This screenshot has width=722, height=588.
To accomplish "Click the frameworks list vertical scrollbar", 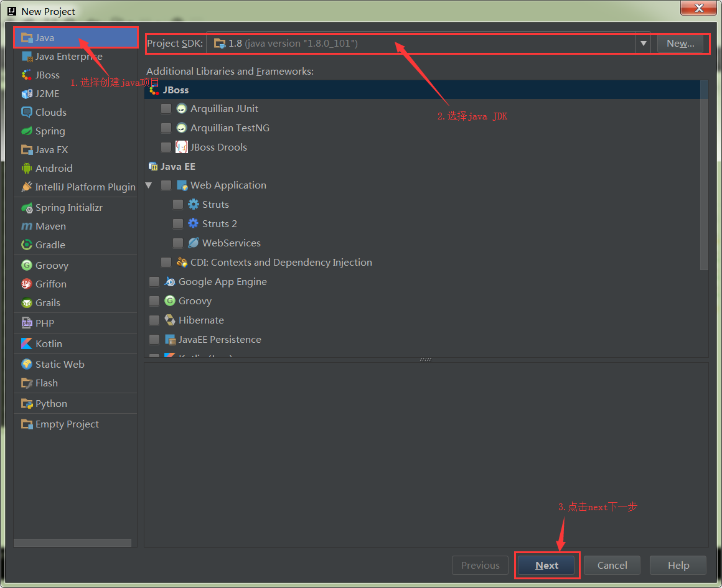I will point(704,175).
